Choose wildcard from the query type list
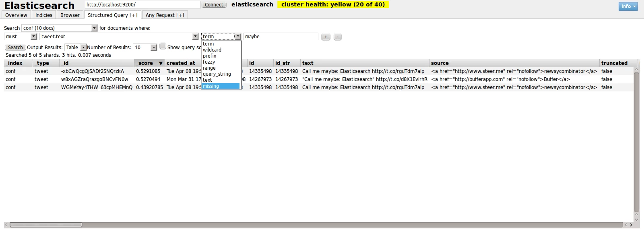Image resolution: width=644 pixels, height=232 pixels. click(x=221, y=50)
